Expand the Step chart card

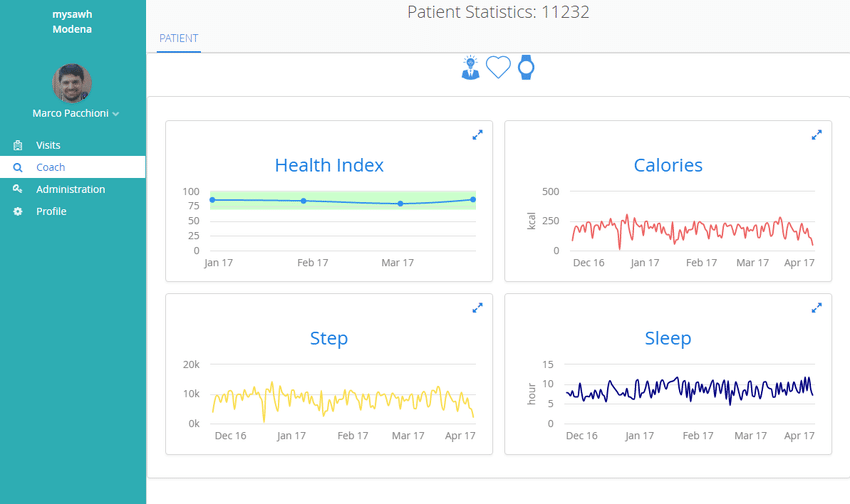(477, 308)
